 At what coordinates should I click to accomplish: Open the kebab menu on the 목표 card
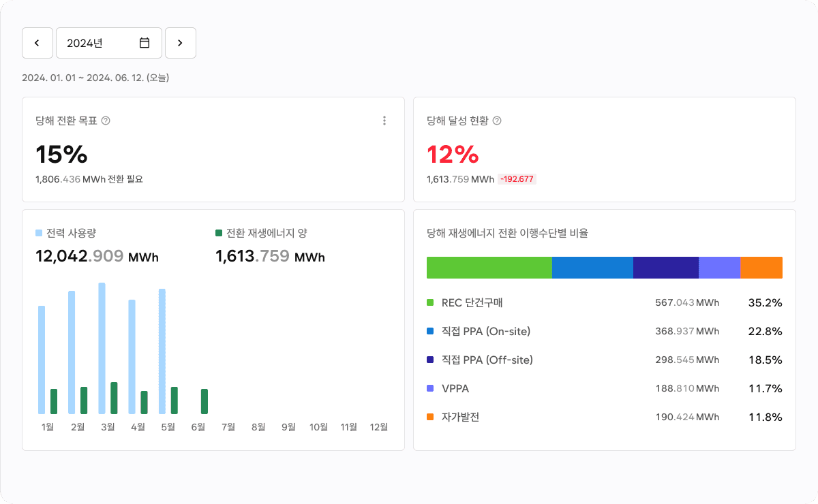click(384, 120)
